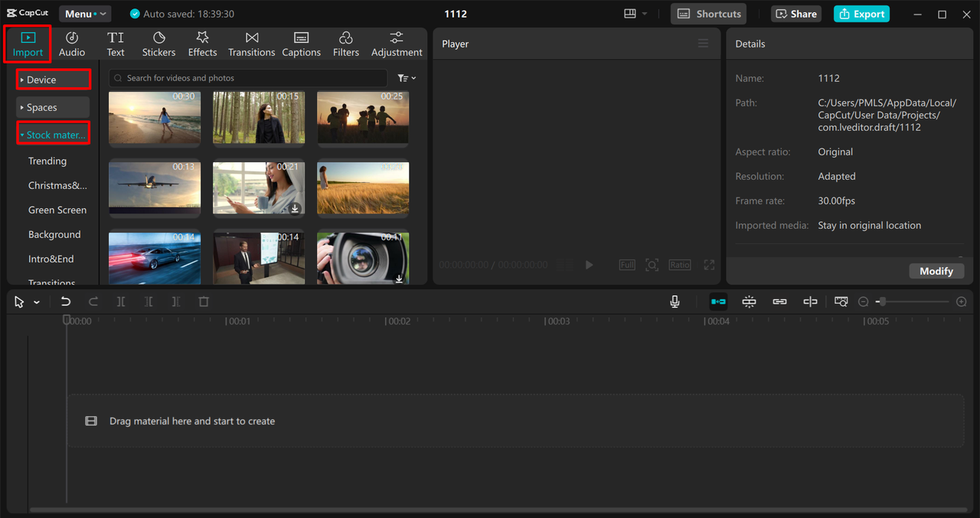Select the beach girl 00:30 clip
980x518 pixels.
pos(155,118)
